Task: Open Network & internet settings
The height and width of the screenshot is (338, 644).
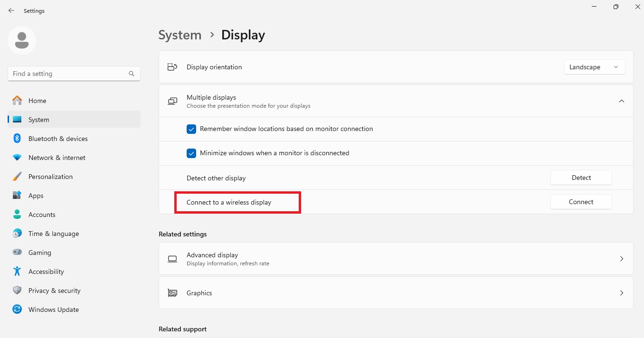Action: 74,158
